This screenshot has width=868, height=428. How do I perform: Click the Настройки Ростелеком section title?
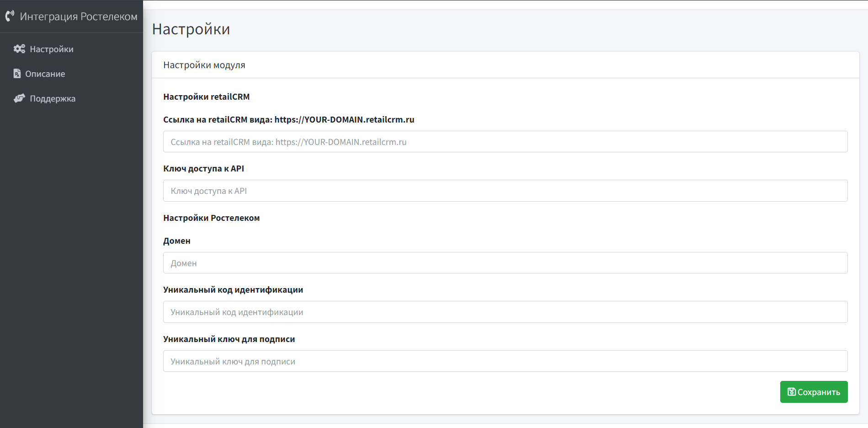(212, 218)
